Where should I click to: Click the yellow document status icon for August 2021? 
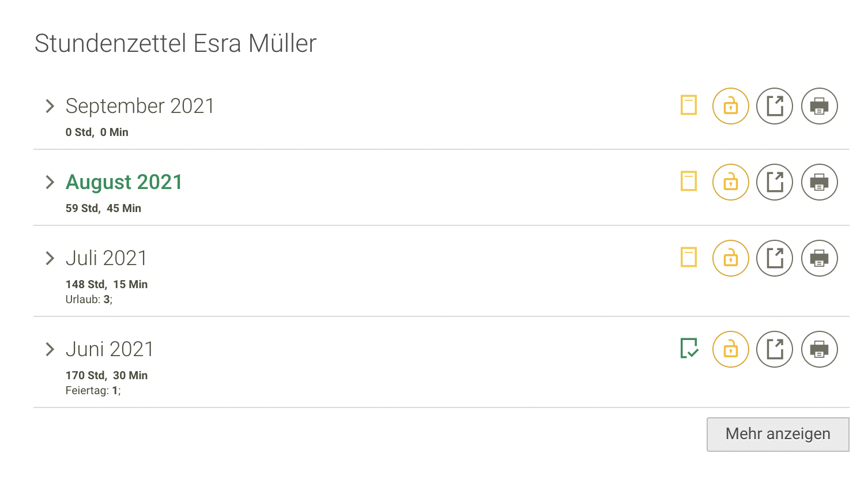coord(689,182)
